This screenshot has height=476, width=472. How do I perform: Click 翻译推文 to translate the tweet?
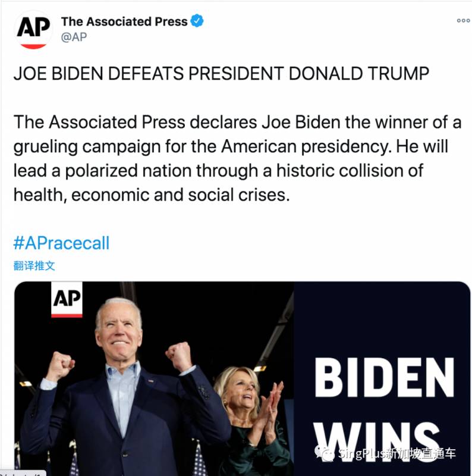(x=34, y=265)
